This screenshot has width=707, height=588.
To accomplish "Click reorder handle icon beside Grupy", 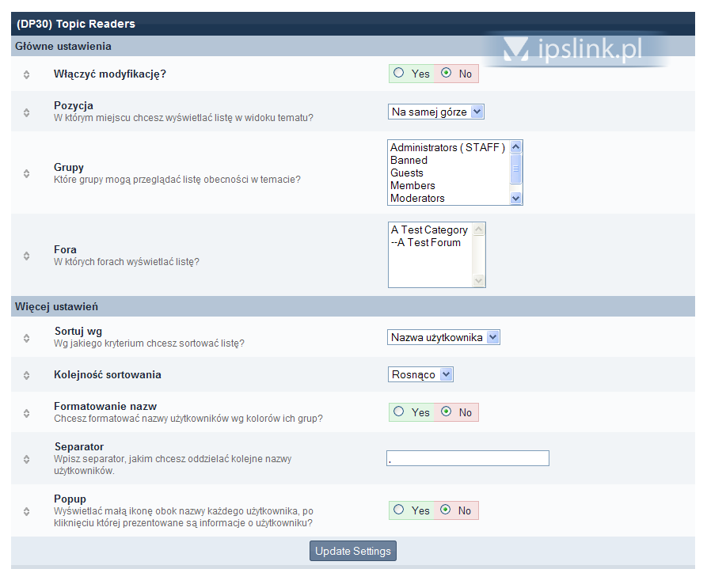I will (x=26, y=173).
